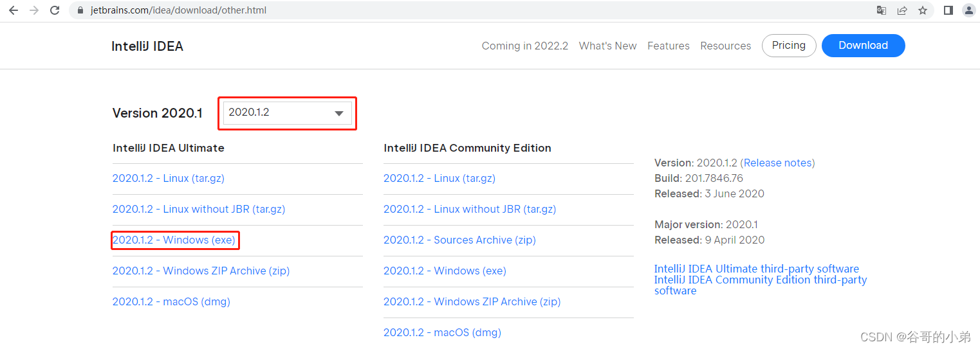Open the Features menu item
Viewport: 980px width, 349px height.
coord(669,46)
